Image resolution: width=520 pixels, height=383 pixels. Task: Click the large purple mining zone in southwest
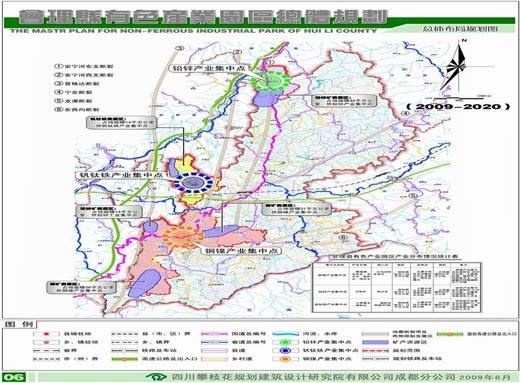pyautogui.click(x=144, y=283)
